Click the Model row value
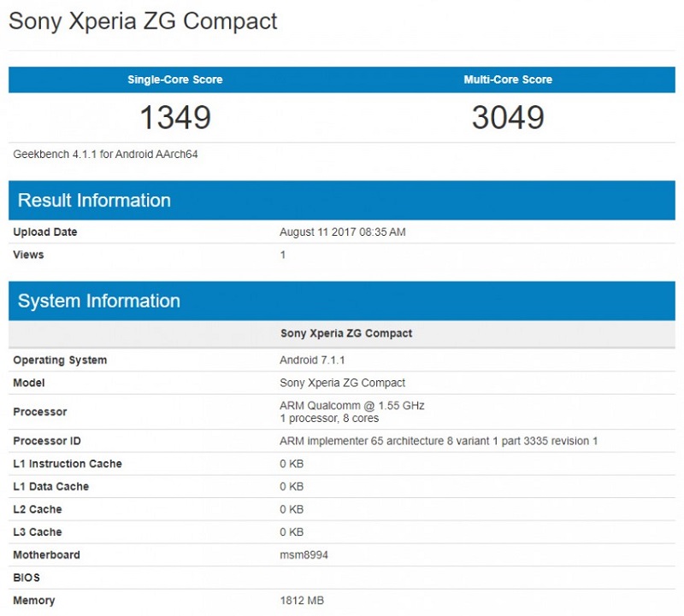 click(x=345, y=383)
